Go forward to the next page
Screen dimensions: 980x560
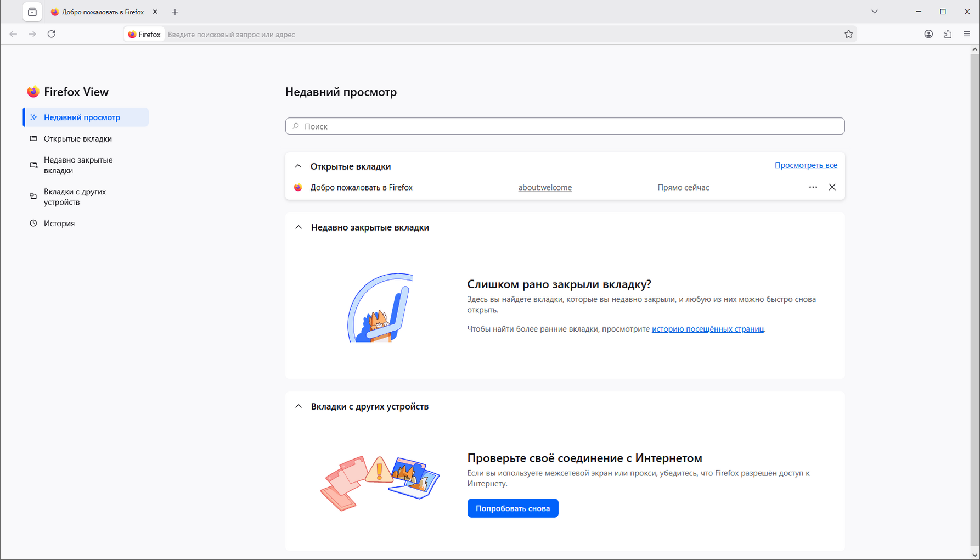point(32,34)
